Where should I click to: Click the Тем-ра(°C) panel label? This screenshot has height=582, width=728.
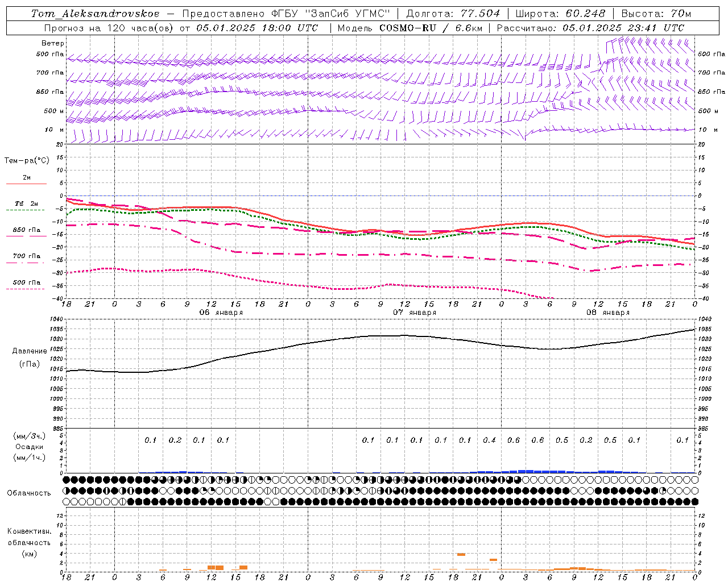pyautogui.click(x=27, y=161)
